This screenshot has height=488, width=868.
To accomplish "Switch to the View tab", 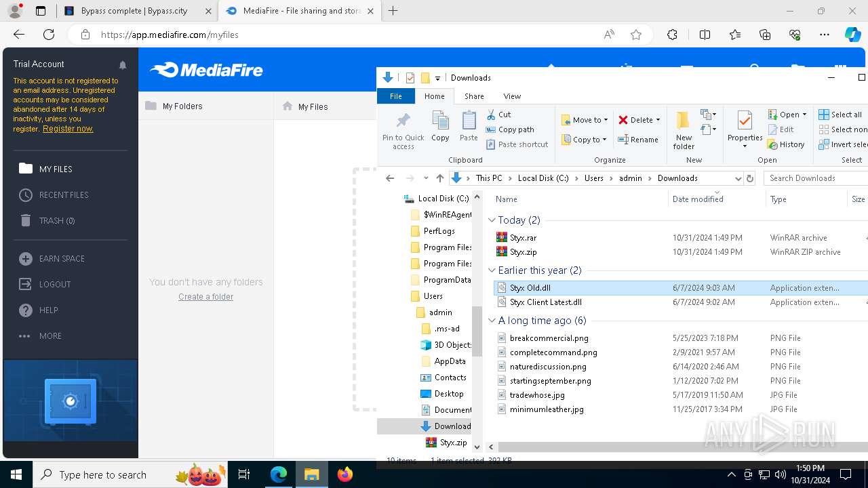I will click(512, 96).
